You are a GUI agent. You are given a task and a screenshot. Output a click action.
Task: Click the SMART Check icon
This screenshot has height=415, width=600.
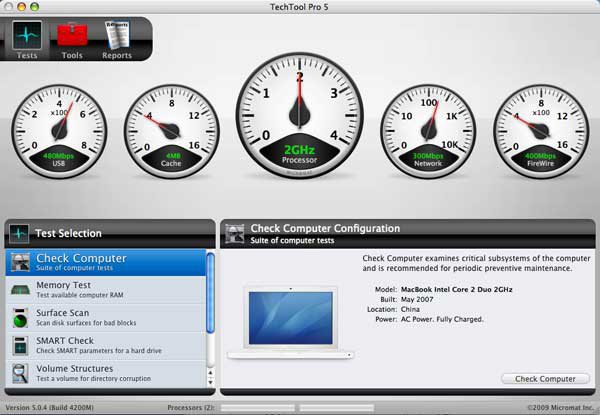click(21, 346)
